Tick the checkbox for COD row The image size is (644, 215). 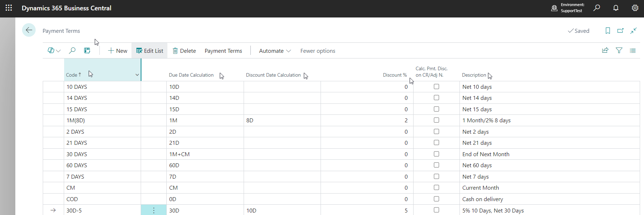coord(436,199)
